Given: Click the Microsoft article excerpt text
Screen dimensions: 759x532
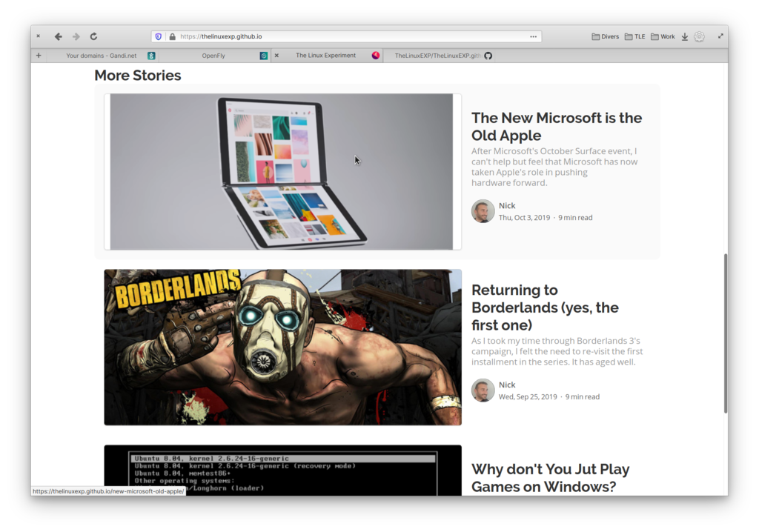Looking at the screenshot, I should (x=554, y=167).
